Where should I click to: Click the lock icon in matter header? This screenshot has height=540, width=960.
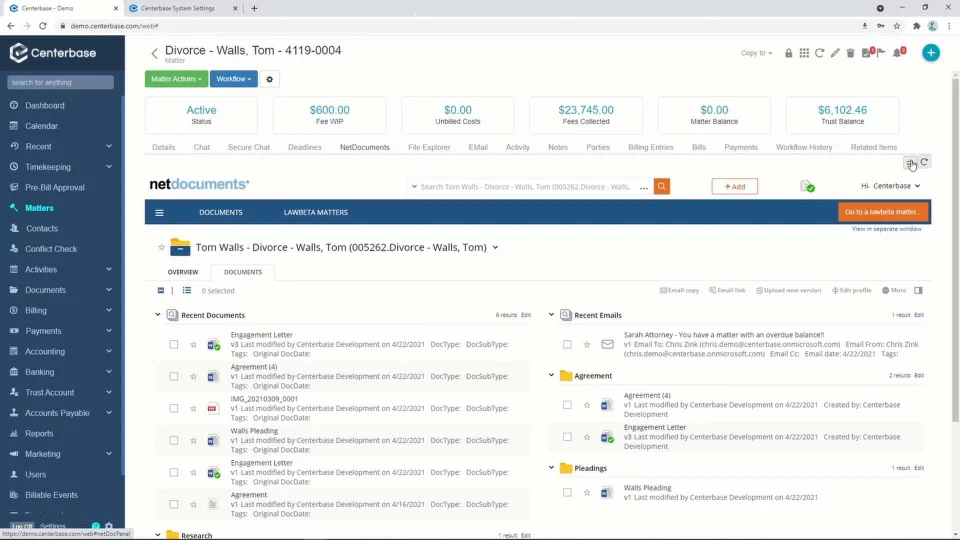789,53
